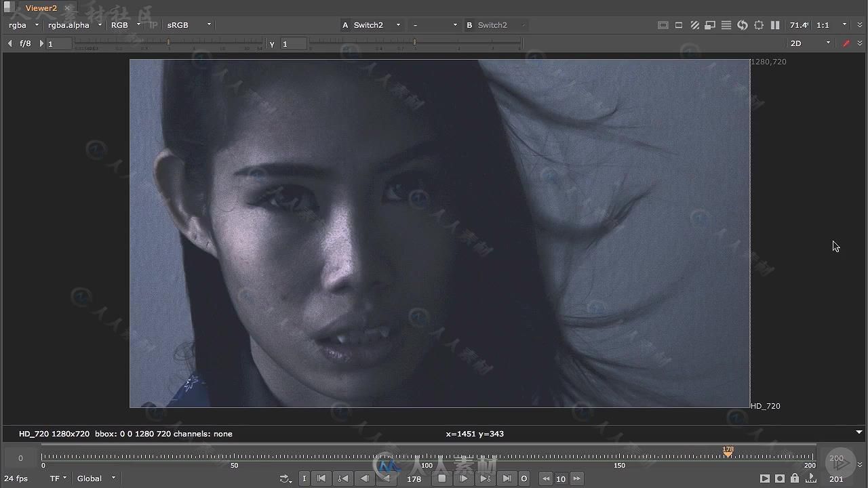Step forward one frame
The image size is (868, 488).
click(464, 479)
